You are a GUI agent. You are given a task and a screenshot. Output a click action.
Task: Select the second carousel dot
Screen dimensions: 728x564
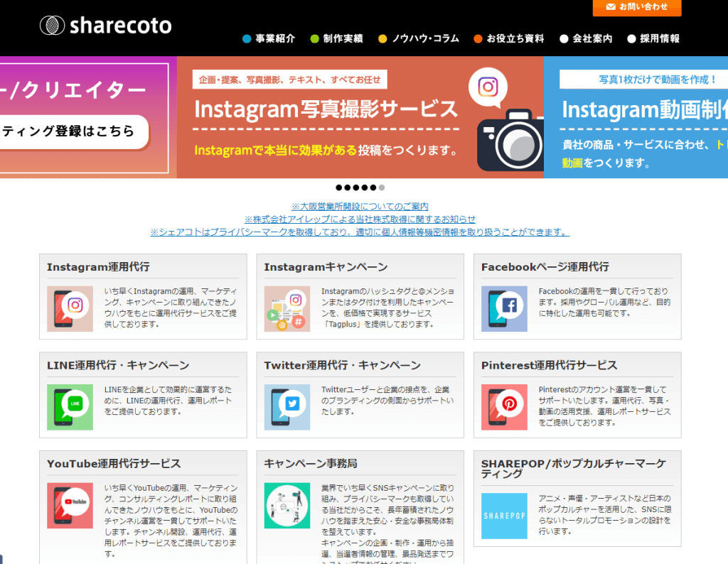347,188
